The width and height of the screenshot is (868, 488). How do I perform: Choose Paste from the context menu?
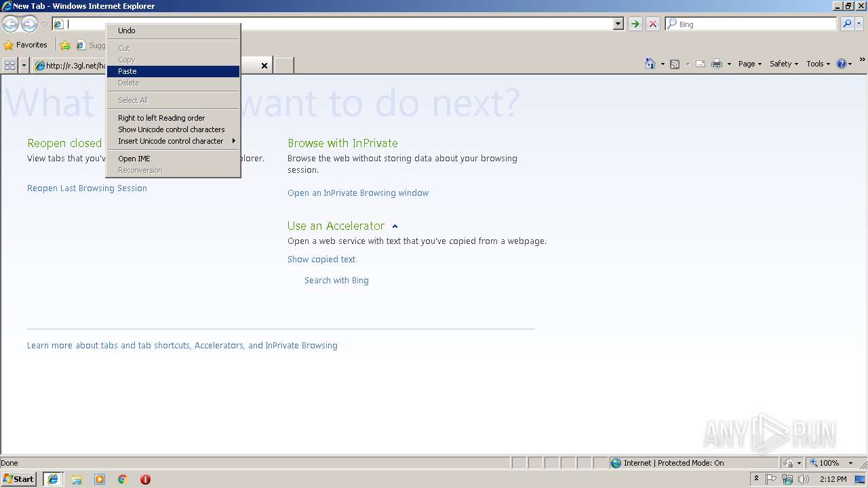click(x=174, y=71)
